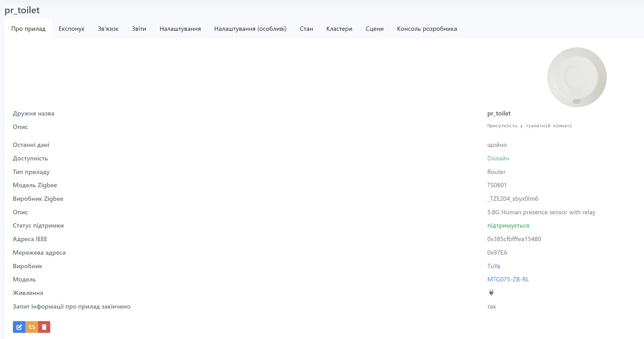
Task: Open the Звіти tab
Action: [x=139, y=29]
